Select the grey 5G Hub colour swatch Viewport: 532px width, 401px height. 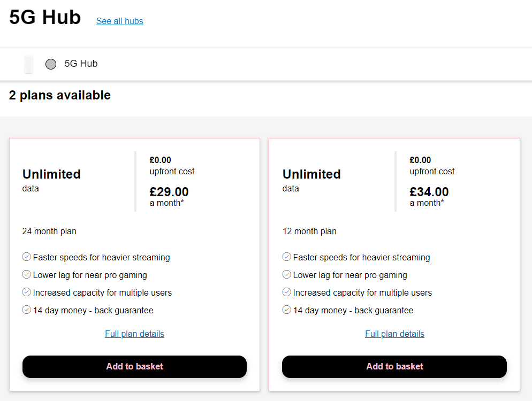click(x=51, y=64)
